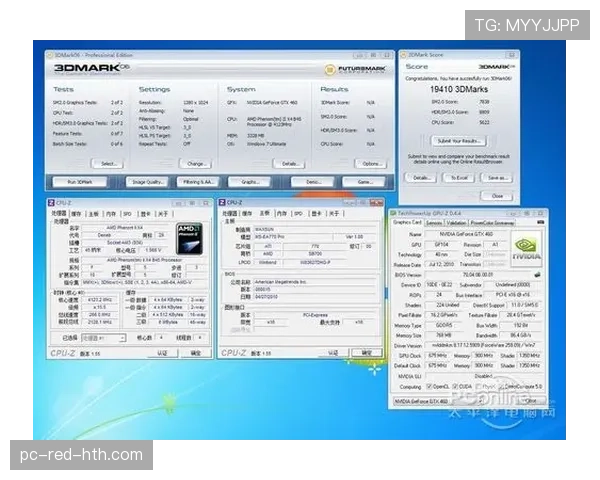This screenshot has width=600, height=480.
Task: Open the processor selection dropdown in CPU-Z
Action: click(x=104, y=338)
